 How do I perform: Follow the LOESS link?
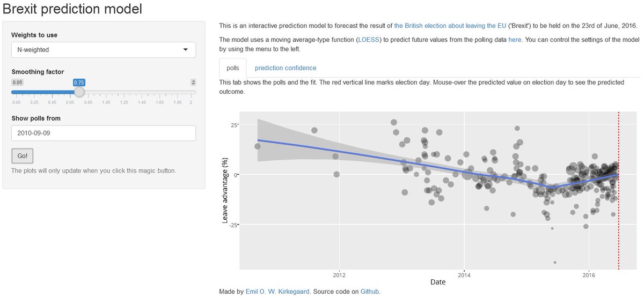tap(368, 40)
